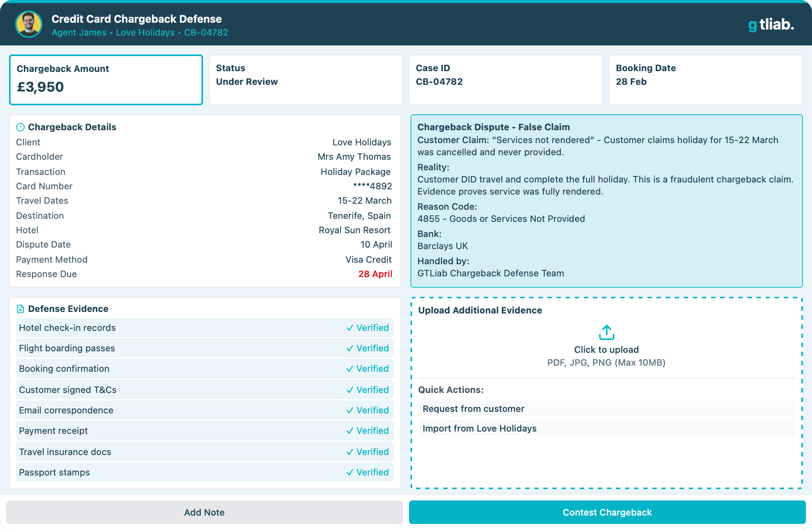Open the Booking confirmation evidence row
Screen dimensions: 812x530
205,369
